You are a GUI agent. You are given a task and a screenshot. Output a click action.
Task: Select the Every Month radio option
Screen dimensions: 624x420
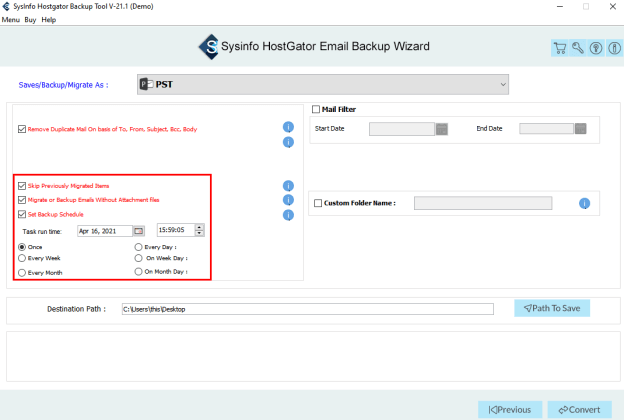coord(22,273)
